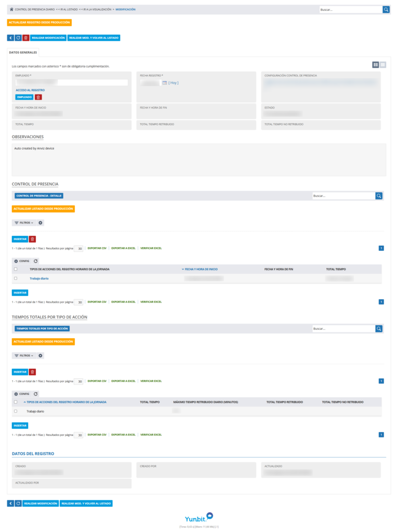Sort by Fecha y Hora de Inicio column
Screen dimensions: 398x532
[x=201, y=269]
